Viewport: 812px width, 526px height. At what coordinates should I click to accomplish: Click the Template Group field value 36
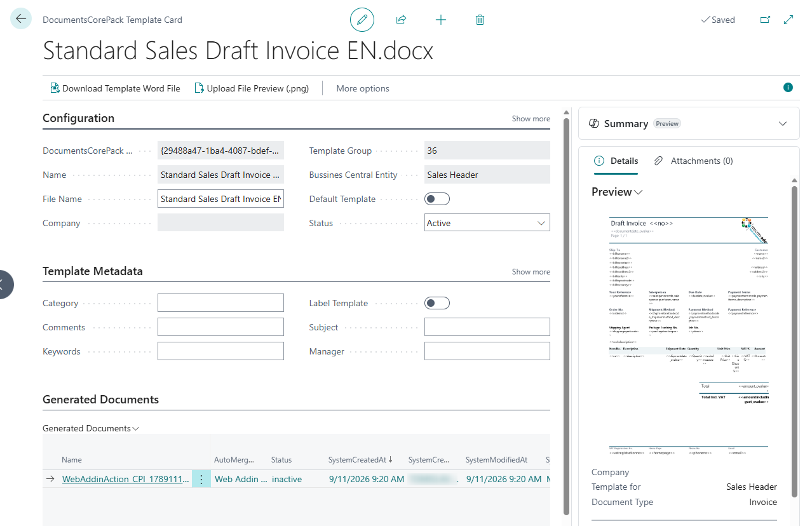click(487, 151)
